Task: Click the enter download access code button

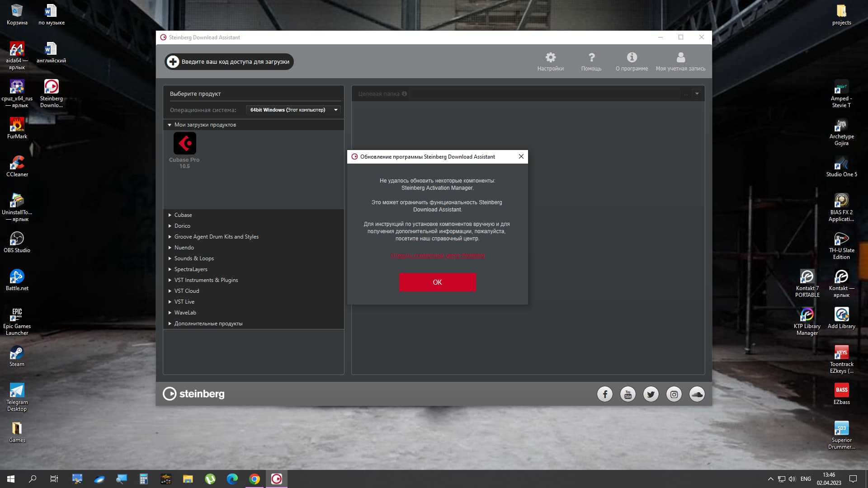Action: coord(229,62)
